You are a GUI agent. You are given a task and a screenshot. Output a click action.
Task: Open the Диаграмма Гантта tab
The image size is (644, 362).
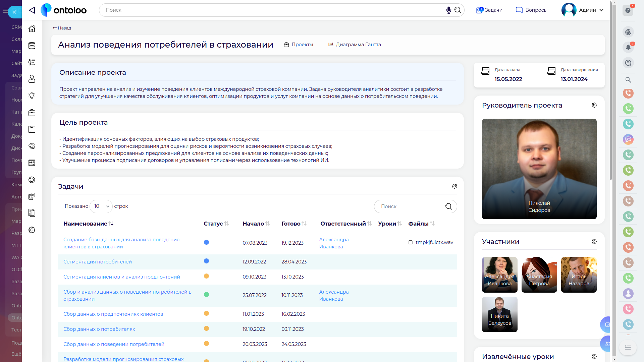click(355, 45)
